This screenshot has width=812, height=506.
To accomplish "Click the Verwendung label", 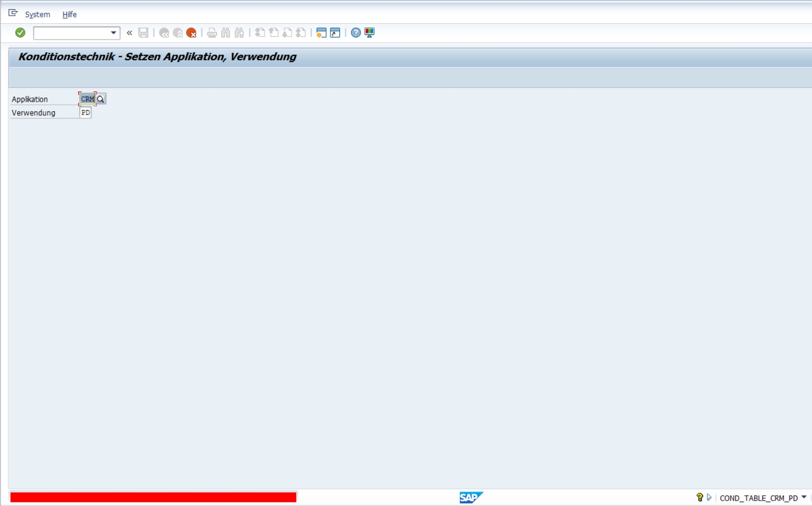I will point(33,113).
